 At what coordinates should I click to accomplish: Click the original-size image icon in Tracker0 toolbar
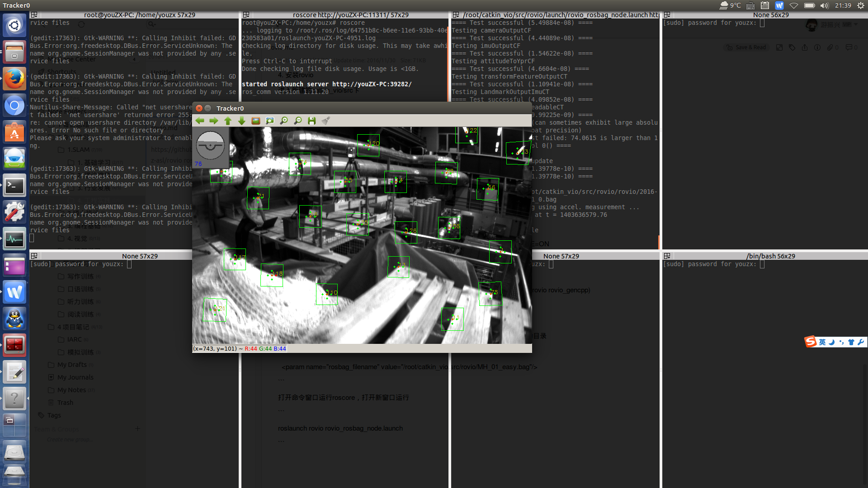256,121
